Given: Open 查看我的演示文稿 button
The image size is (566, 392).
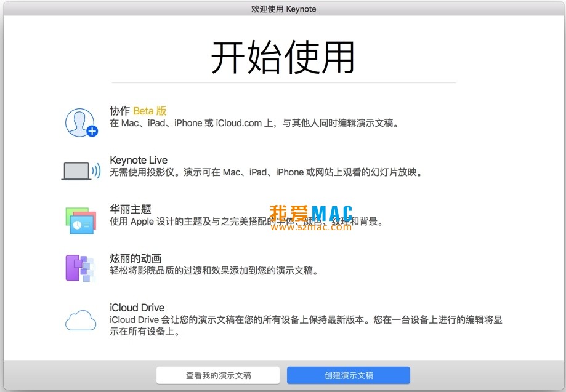Looking at the screenshot, I should [x=218, y=375].
